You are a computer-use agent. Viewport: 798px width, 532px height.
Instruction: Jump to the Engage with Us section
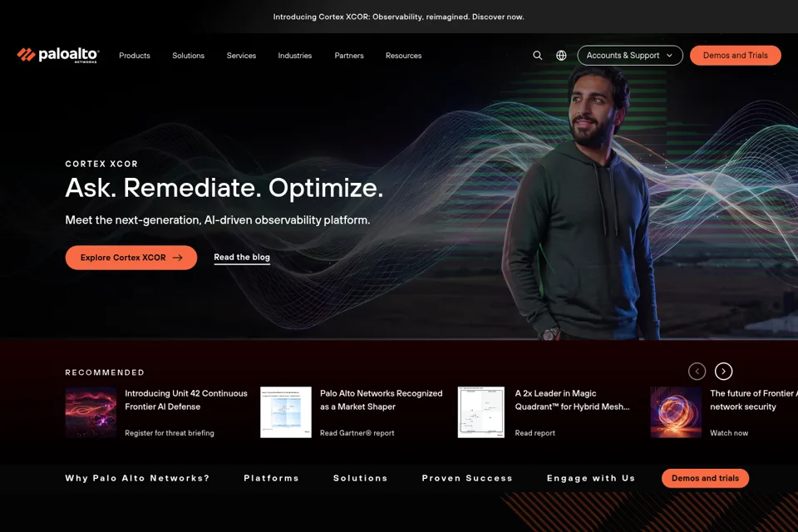click(591, 478)
